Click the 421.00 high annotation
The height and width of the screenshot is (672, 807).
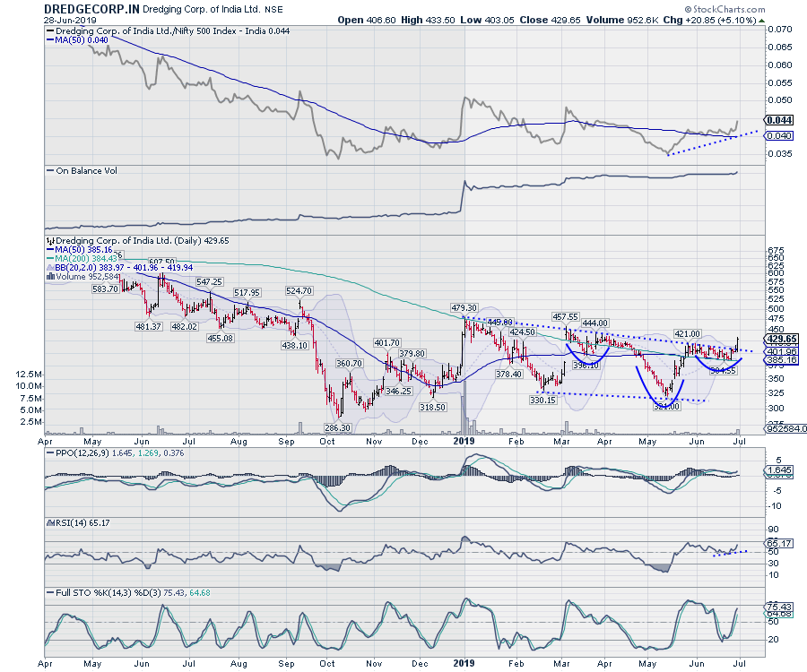(687, 333)
